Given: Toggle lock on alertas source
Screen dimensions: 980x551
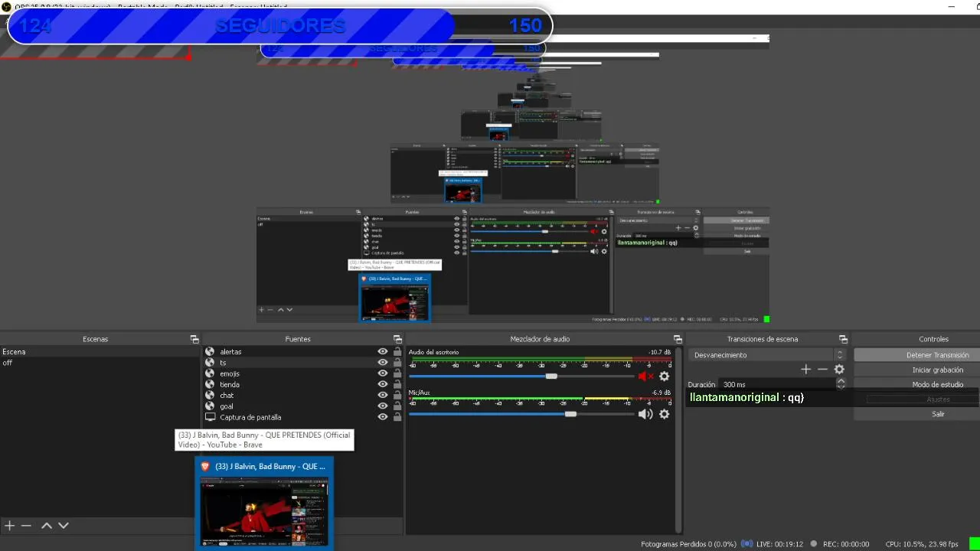Looking at the screenshot, I should coord(397,352).
